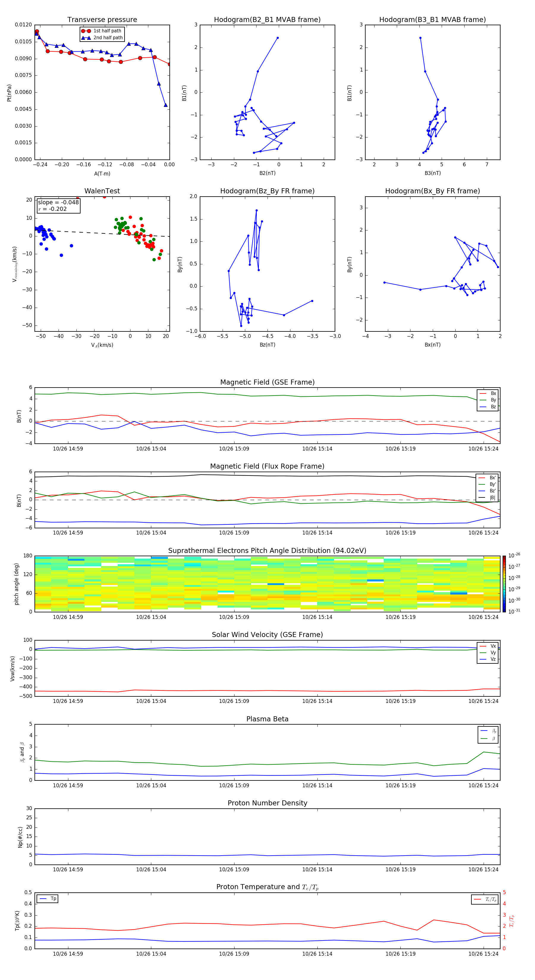Click the 'Tp(10^6K)' y-axis label
The image size is (535, 980).
17,921
